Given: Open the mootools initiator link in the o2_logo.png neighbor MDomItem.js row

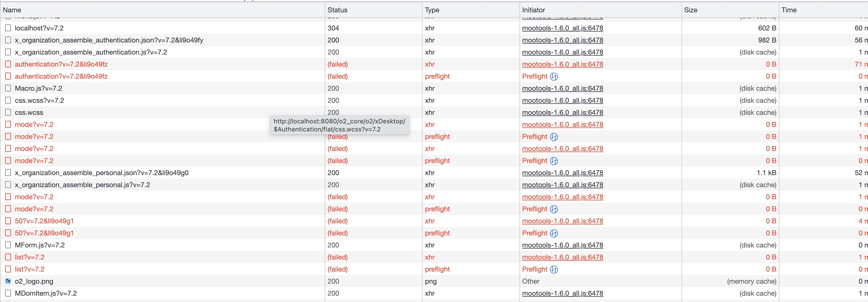Looking at the screenshot, I should (563, 293).
